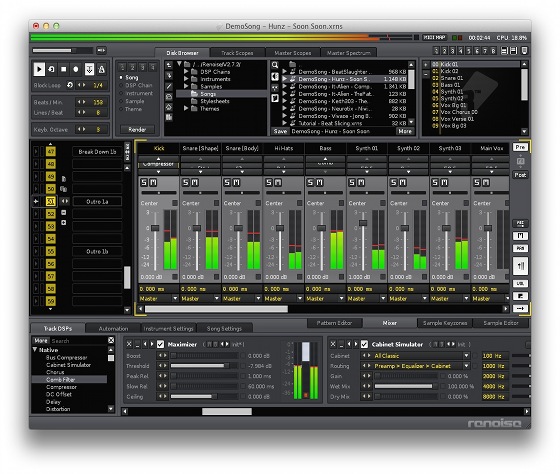Select pattern 51 Outro 1a in sequencer
Screen dimensions: 560x474
click(97, 201)
